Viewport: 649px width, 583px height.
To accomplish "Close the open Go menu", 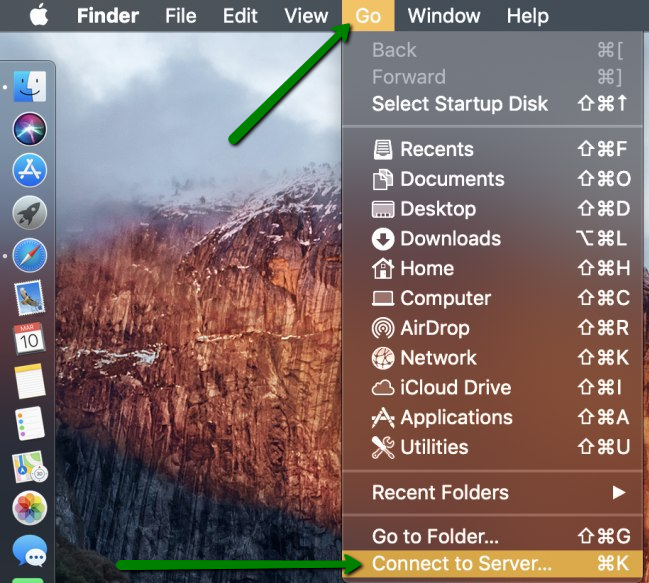I will point(368,16).
